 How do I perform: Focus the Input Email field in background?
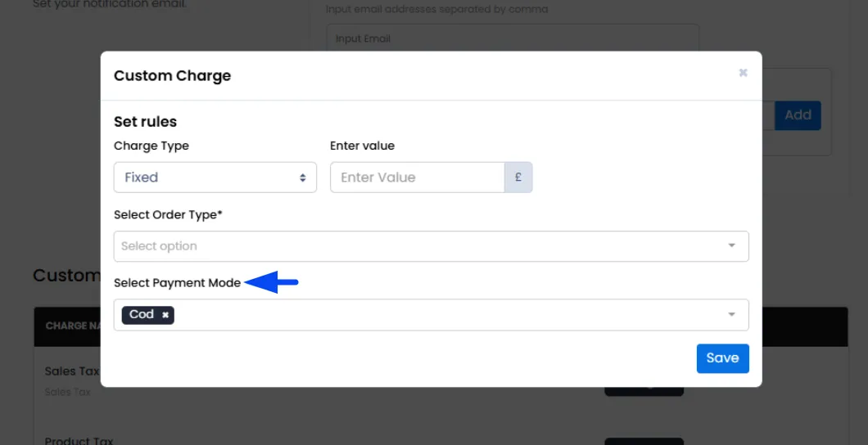[512, 38]
